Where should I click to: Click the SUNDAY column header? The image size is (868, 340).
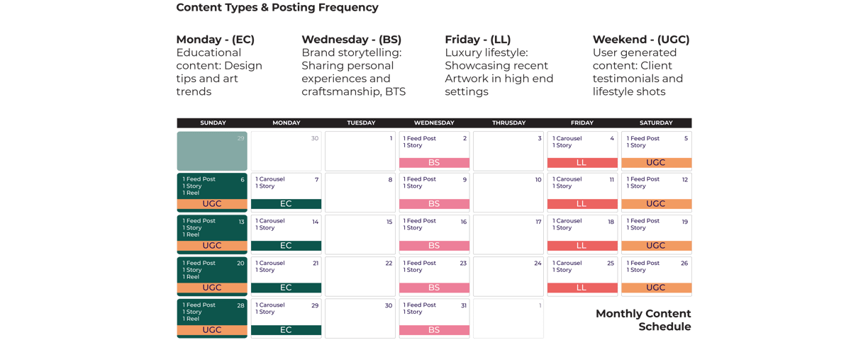point(213,123)
